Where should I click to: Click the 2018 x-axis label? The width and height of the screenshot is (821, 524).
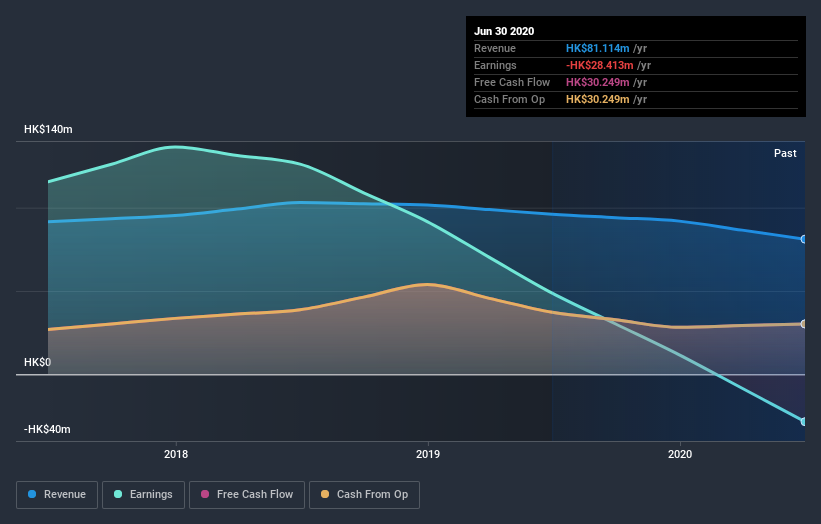[x=176, y=454]
